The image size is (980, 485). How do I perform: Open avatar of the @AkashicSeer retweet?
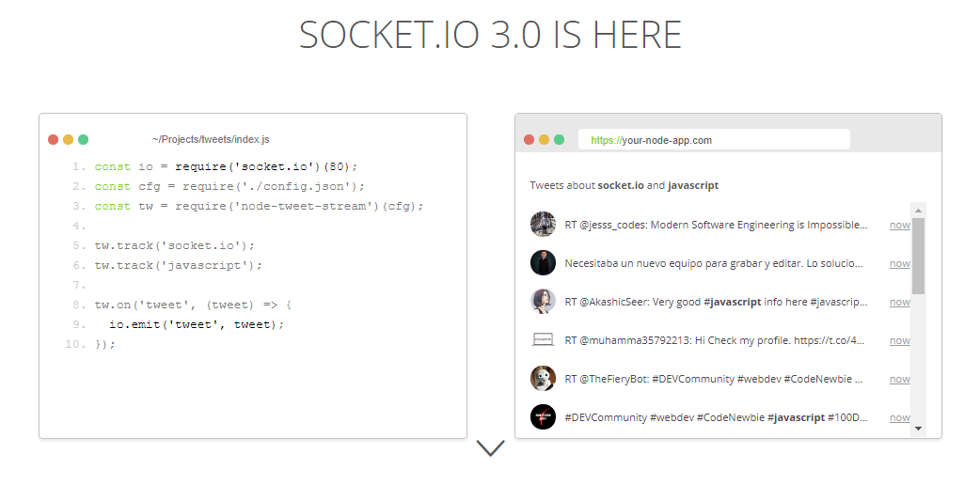tap(543, 302)
